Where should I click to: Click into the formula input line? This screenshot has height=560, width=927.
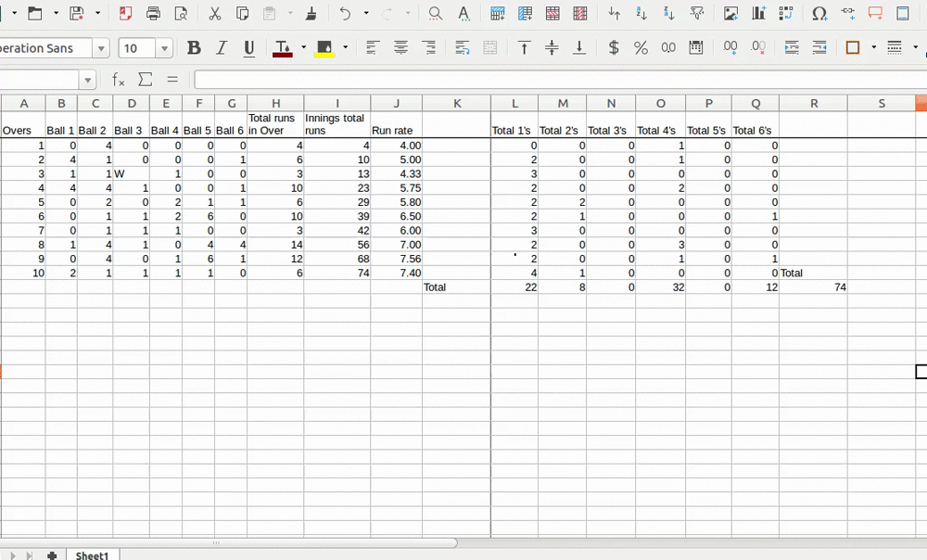(556, 81)
